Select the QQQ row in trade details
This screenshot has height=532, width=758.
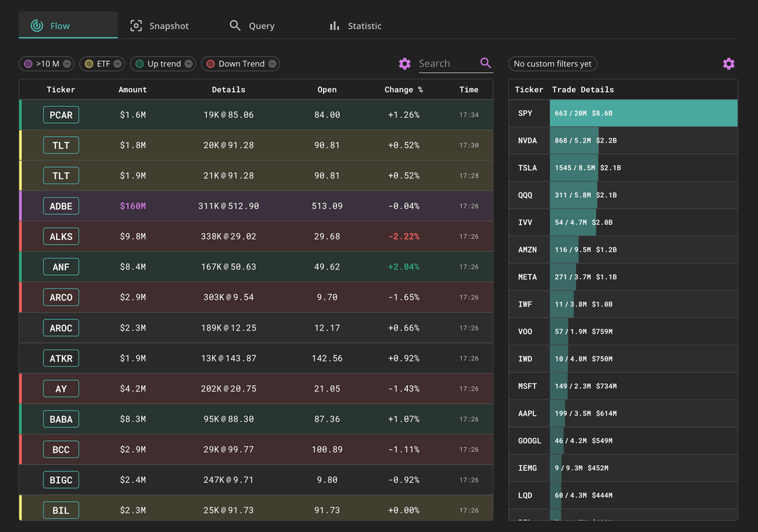point(623,195)
